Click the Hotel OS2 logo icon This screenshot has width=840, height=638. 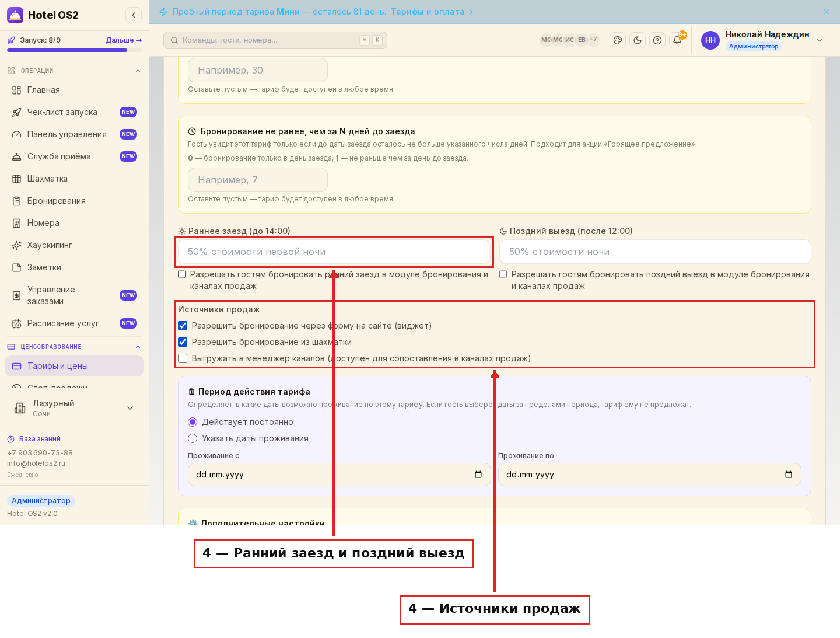15,15
